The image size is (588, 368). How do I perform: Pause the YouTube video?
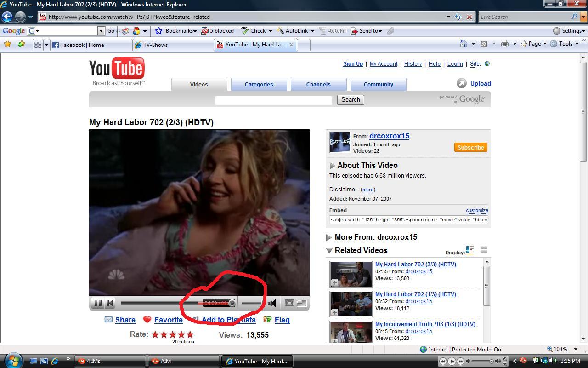tap(98, 303)
